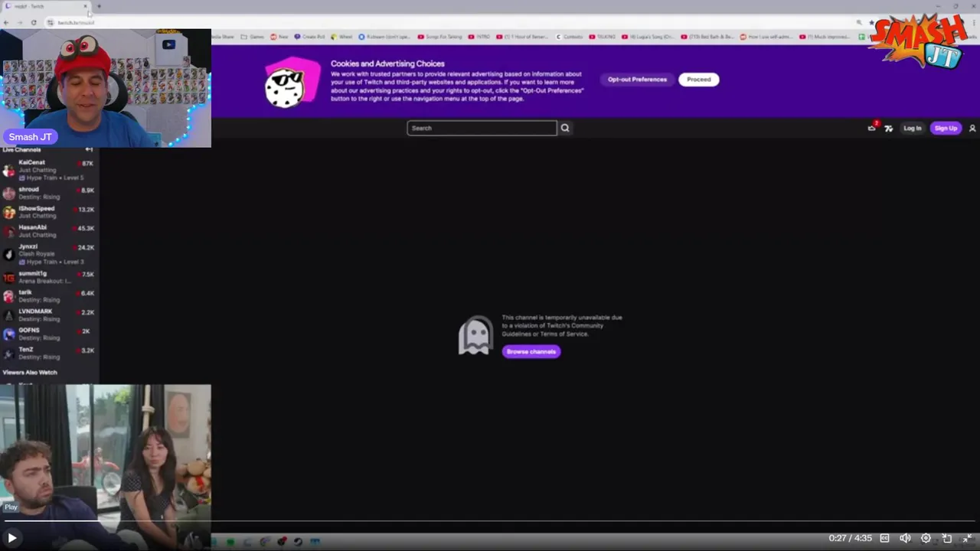Open HasanAbi channel in sidebar
The width and height of the screenshot is (980, 551).
pos(50,231)
